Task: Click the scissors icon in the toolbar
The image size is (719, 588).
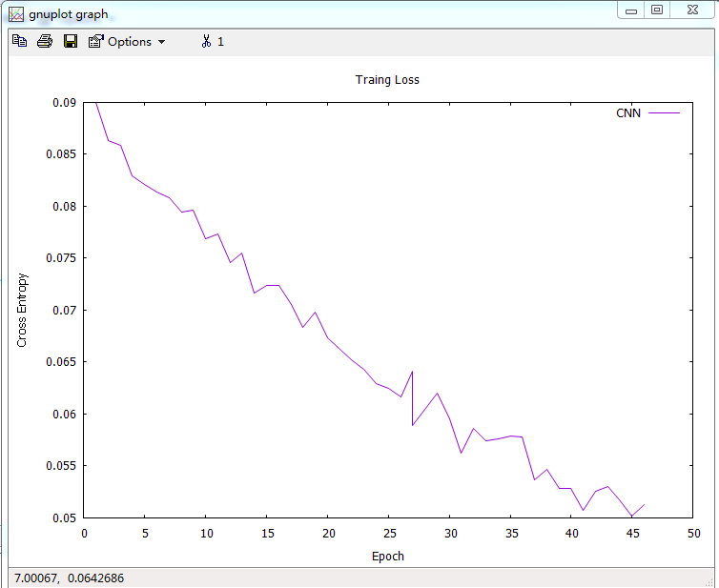Action: click(206, 41)
